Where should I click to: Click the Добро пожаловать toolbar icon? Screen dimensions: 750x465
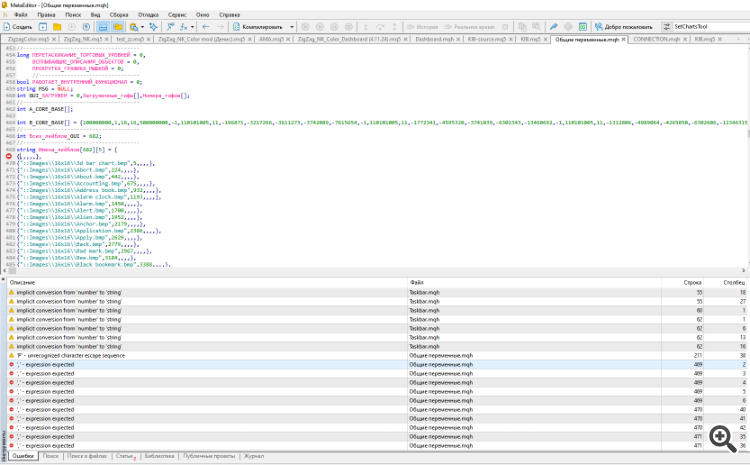[624, 27]
